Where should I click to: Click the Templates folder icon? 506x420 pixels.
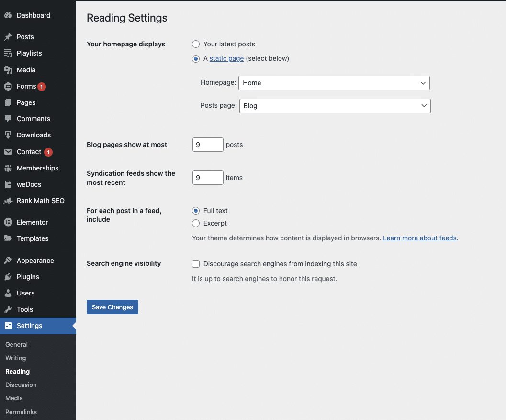[8, 238]
